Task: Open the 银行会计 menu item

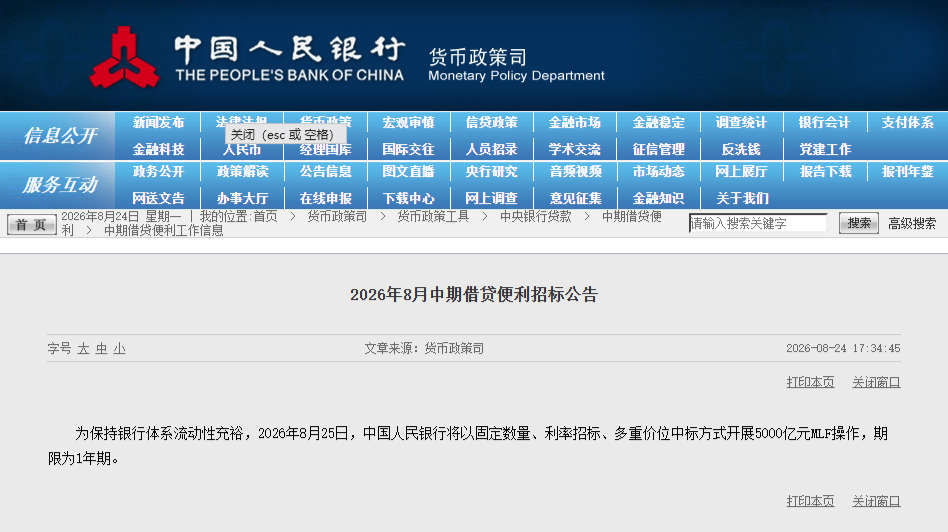Action: click(825, 123)
